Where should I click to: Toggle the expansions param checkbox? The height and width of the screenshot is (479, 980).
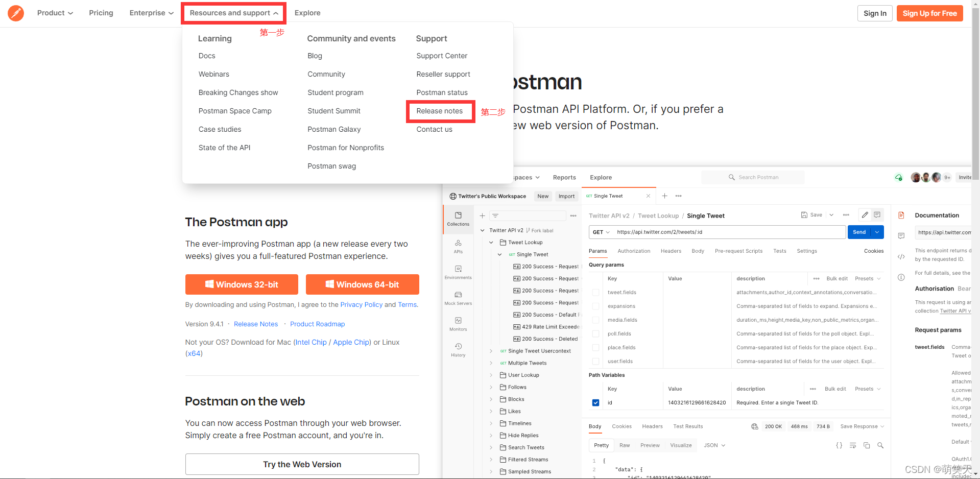[595, 306]
